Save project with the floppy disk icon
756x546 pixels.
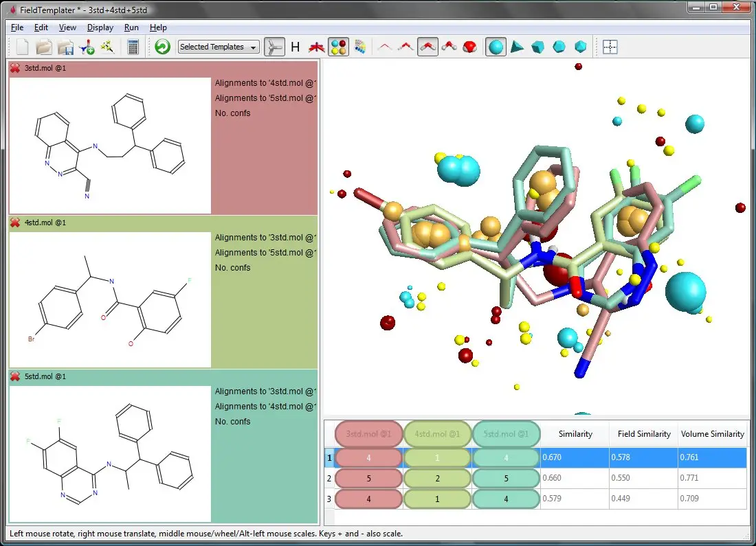point(65,47)
